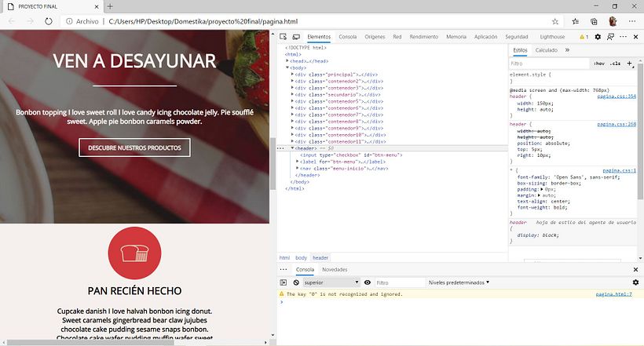Expand the nav menu-inicio node
Viewport: 644px width, 346px height.
(x=298, y=168)
